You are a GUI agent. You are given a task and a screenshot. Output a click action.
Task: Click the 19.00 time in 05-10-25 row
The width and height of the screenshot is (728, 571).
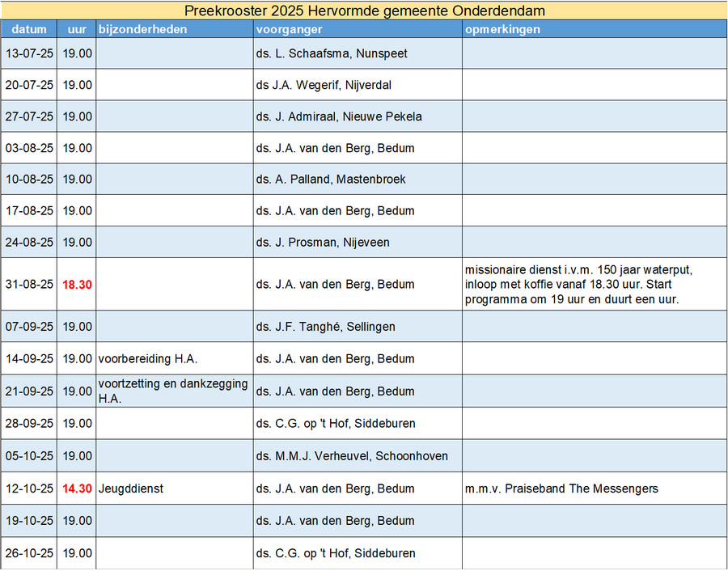click(x=77, y=456)
